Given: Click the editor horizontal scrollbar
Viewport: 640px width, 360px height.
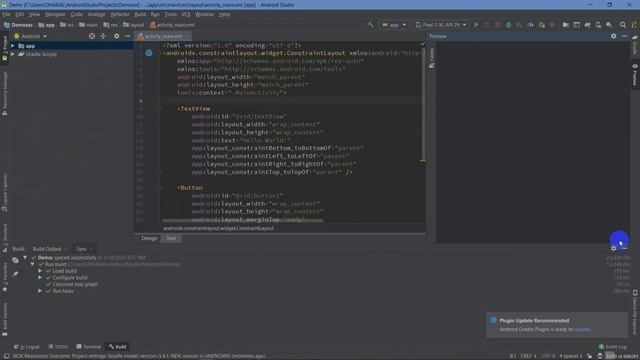Looking at the screenshot, I should pos(242,220).
